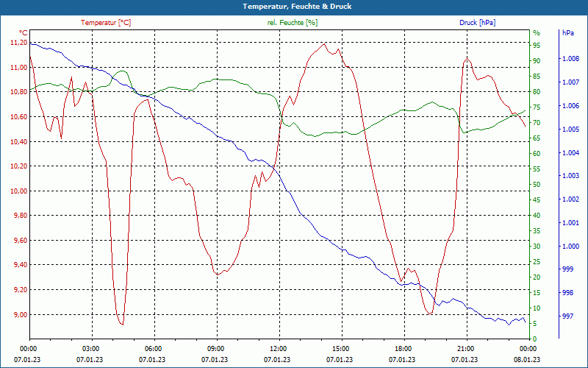This screenshot has height=368, width=588.
Task: Click the 12:00 time axis label
Action: pyautogui.click(x=277, y=348)
